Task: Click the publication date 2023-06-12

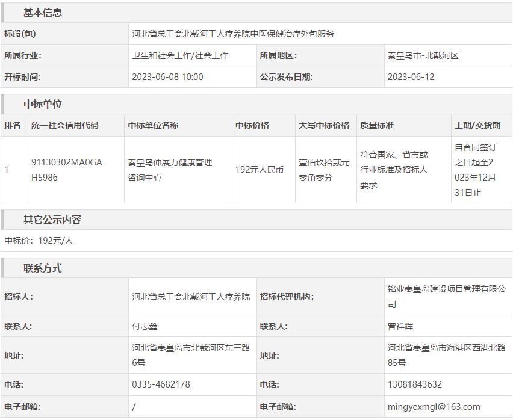Action: [411, 77]
